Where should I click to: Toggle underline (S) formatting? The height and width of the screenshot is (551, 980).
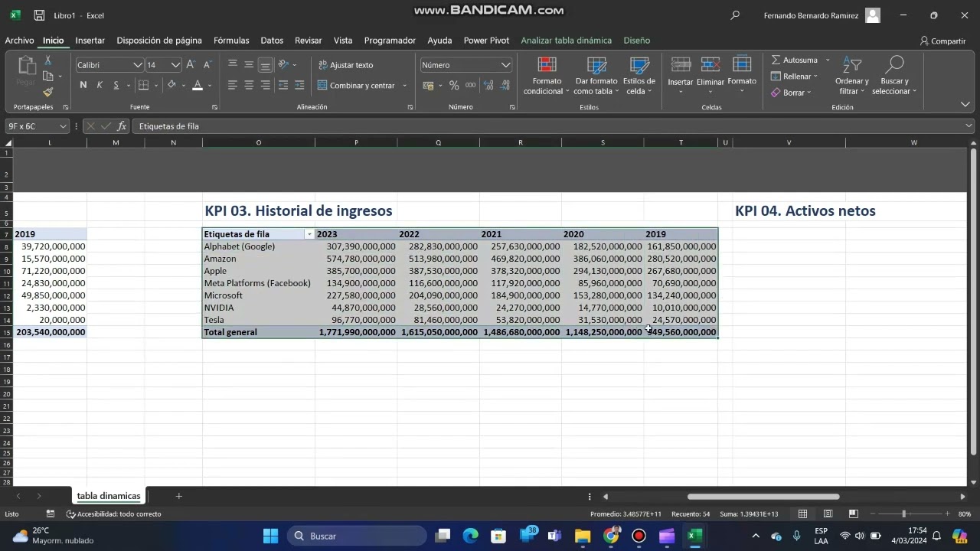(116, 85)
